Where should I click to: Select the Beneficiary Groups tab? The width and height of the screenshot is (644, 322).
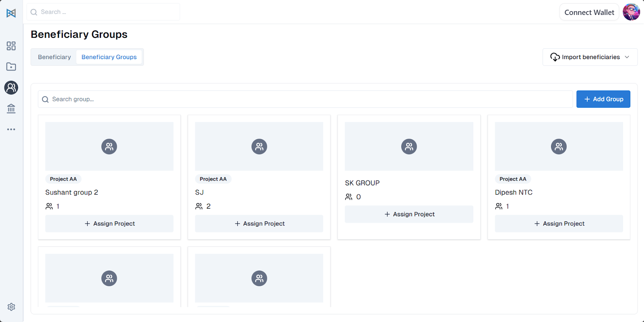[x=109, y=57]
